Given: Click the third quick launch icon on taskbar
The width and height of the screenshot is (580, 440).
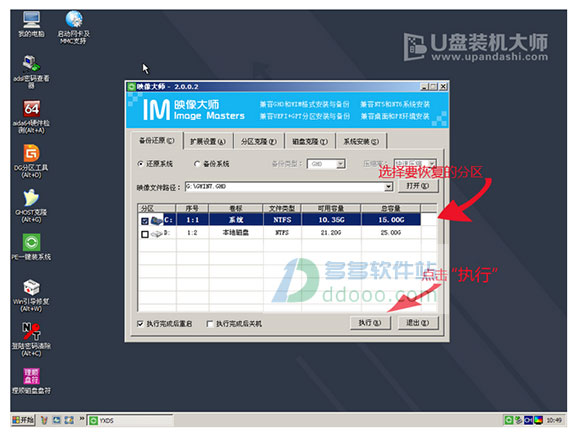Looking at the screenshot, I should 69,420.
